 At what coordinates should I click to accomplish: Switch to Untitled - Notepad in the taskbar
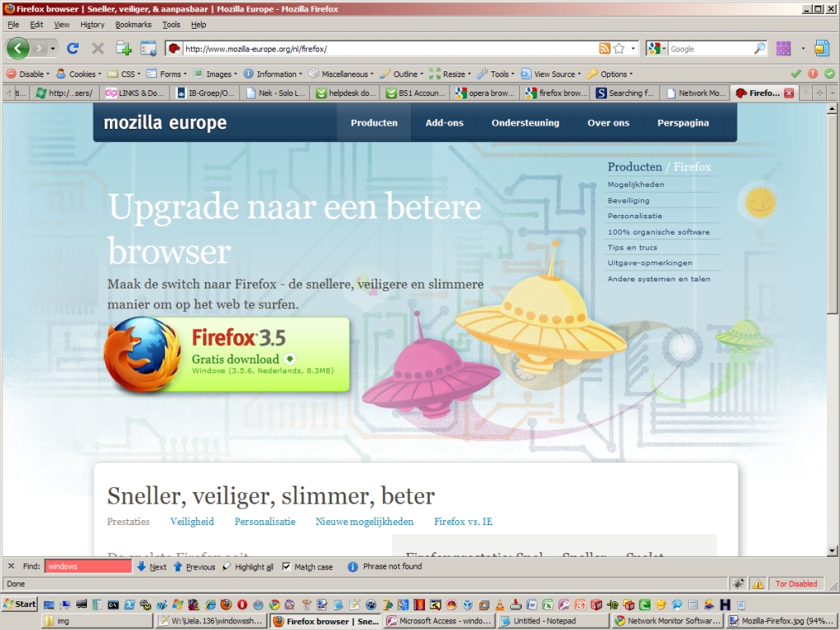pos(554,621)
